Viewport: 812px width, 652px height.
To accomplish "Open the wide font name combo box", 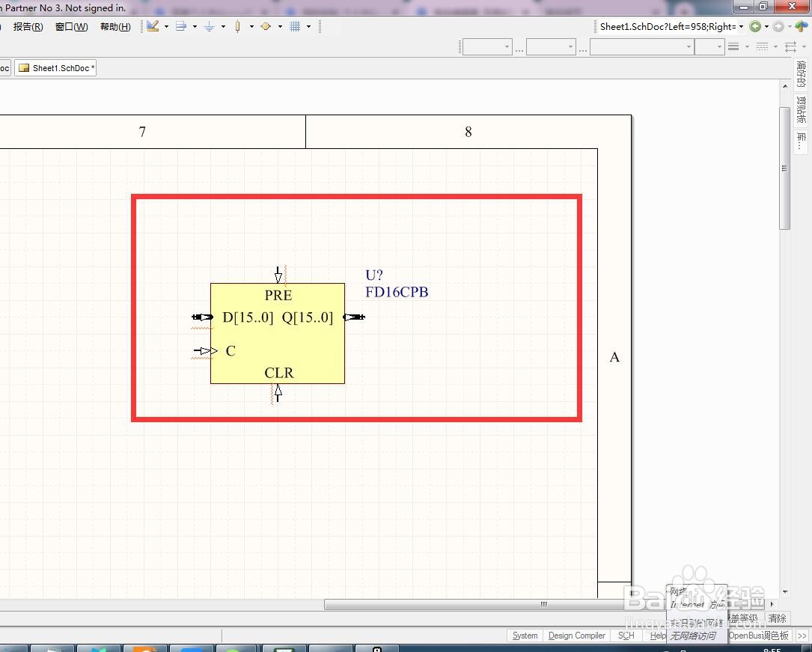I will tap(641, 47).
